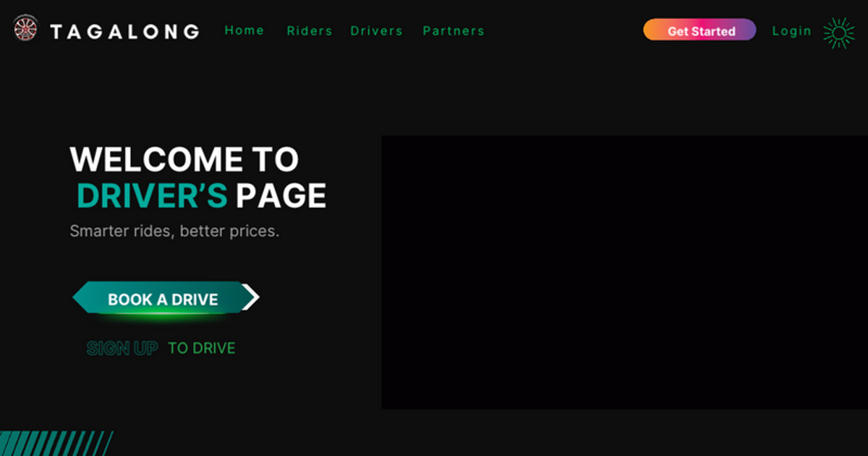Click the spoked wheel inside the logo circle
Image resolution: width=868 pixels, height=456 pixels.
(26, 30)
